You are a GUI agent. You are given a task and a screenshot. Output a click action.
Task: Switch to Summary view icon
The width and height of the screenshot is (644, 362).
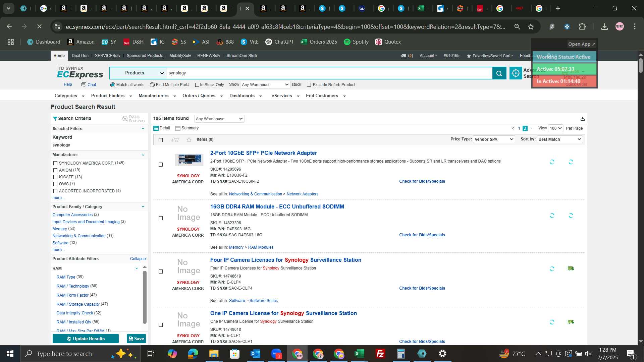pyautogui.click(x=178, y=128)
